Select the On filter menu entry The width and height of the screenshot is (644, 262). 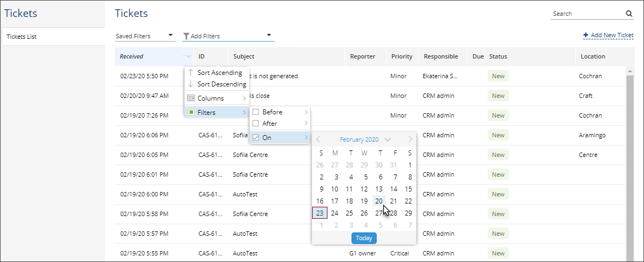pyautogui.click(x=280, y=138)
